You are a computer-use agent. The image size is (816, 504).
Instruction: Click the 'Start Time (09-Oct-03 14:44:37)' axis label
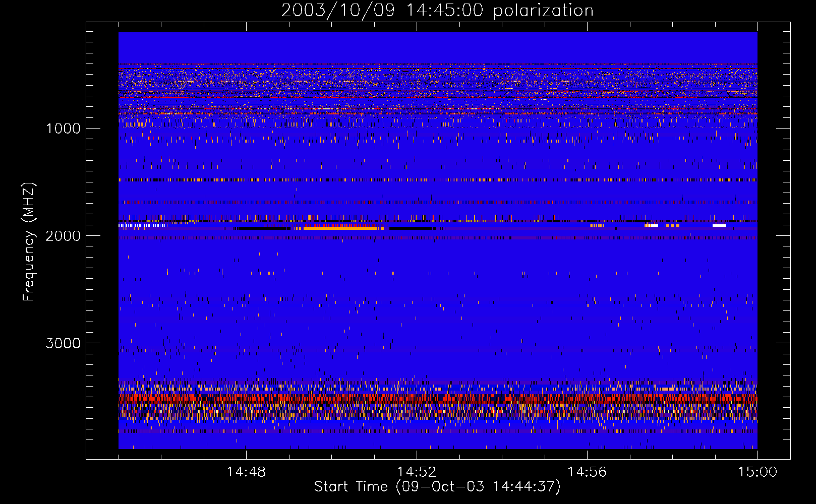(x=437, y=487)
